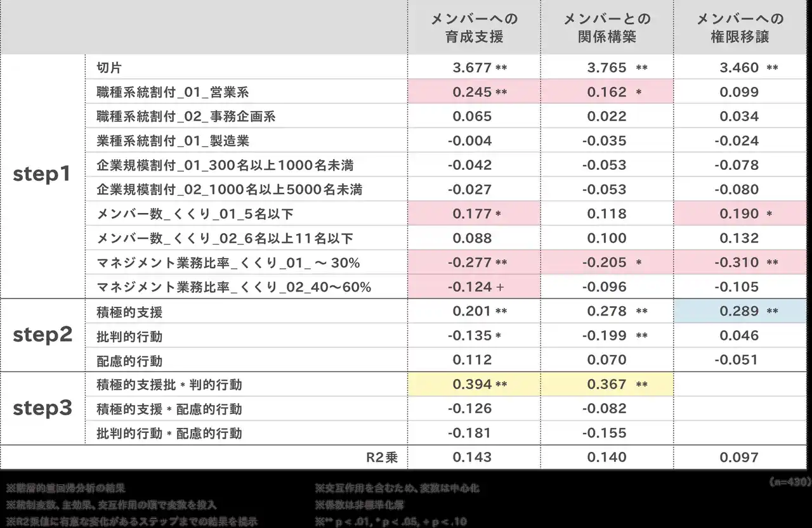Click the R2乗 row label
812x528 pixels.
point(382,458)
